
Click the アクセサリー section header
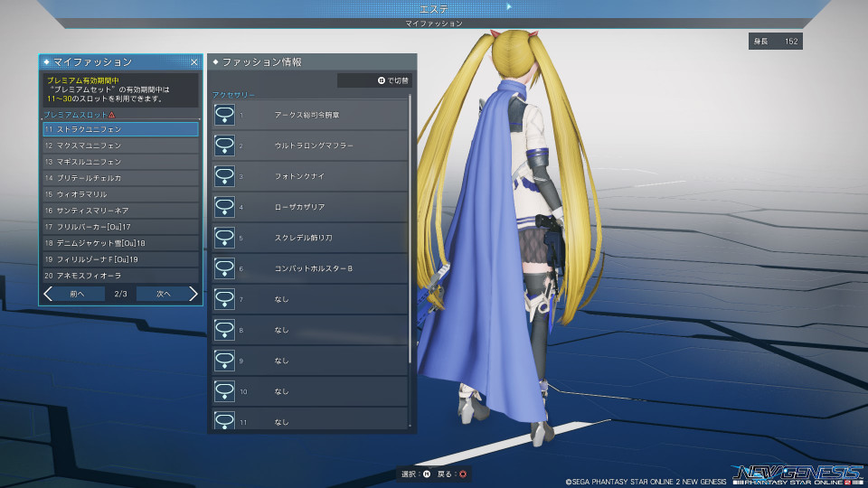point(233,95)
